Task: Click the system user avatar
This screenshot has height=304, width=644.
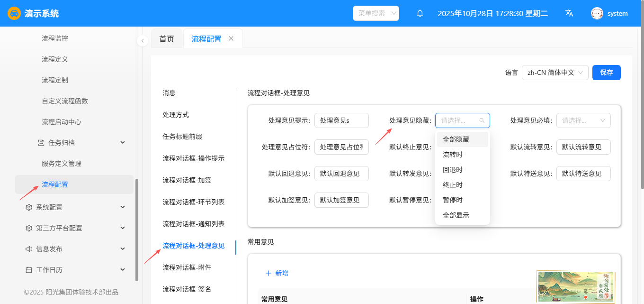Action: click(597, 13)
